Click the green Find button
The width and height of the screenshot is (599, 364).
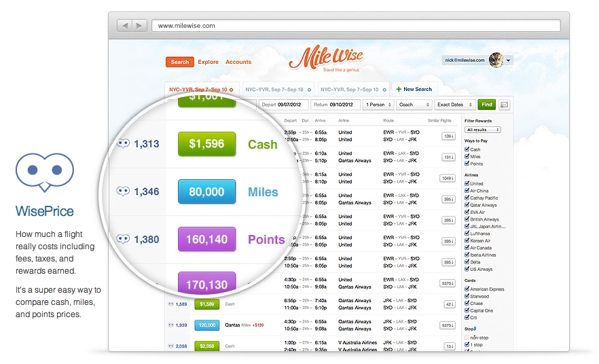pyautogui.click(x=487, y=105)
